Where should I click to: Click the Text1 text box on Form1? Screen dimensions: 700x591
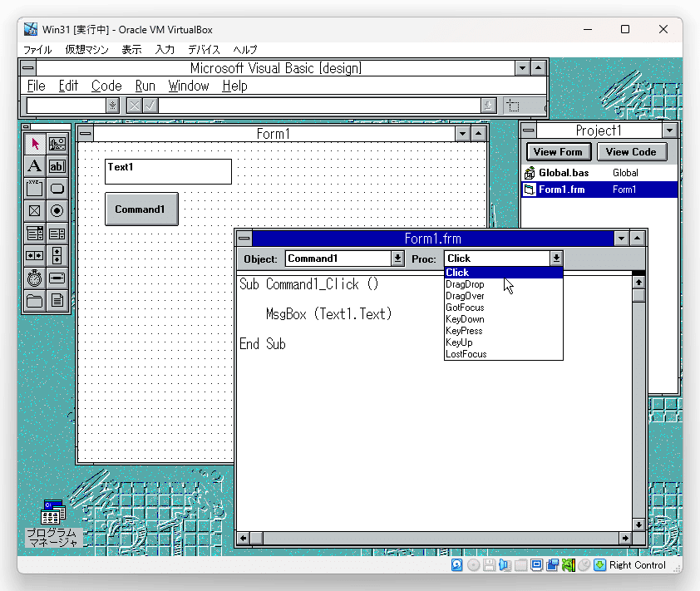(x=168, y=171)
